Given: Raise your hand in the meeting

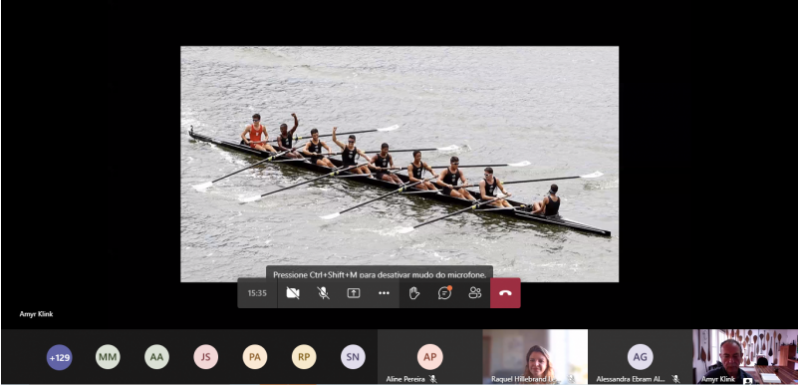Looking at the screenshot, I should (x=414, y=293).
